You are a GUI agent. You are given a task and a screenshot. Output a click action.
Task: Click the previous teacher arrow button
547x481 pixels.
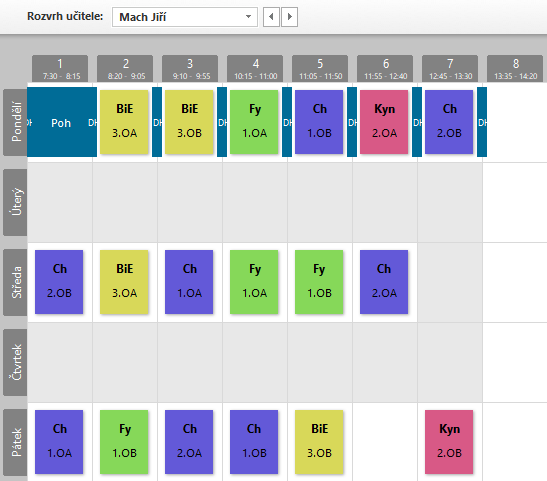click(x=271, y=17)
